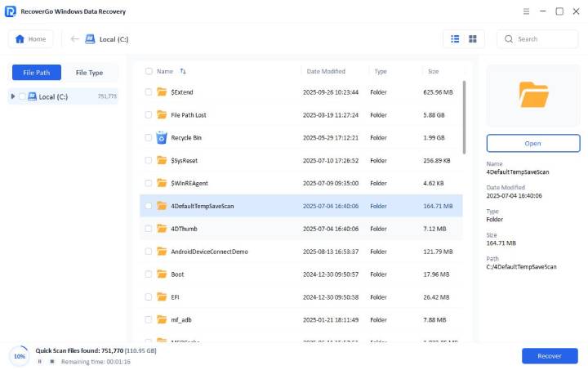
Task: Click the Recycle Bin icon in list
Action: (x=162, y=137)
